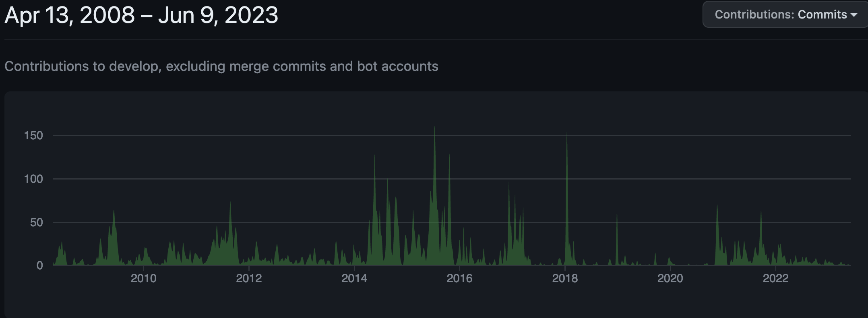868x318 pixels.
Task: Click the caret arrow next to Commits
Action: 854,15
